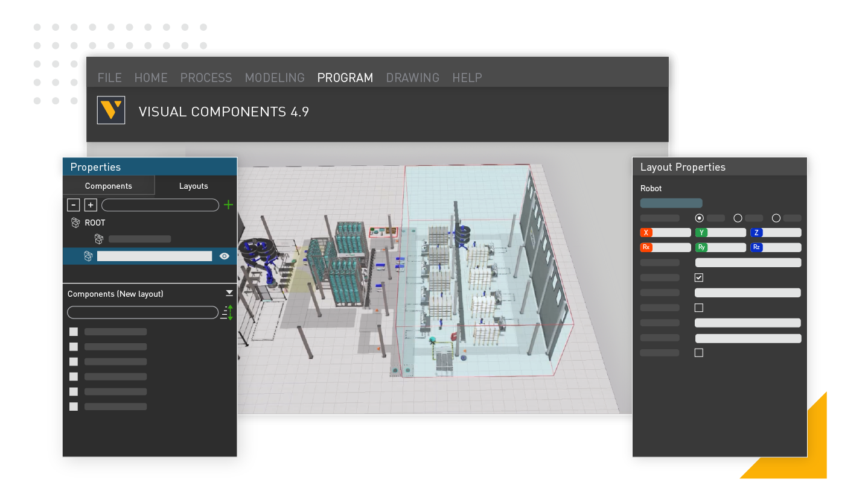The image size is (868, 503).
Task: Open the DRAWING tab
Action: point(413,78)
